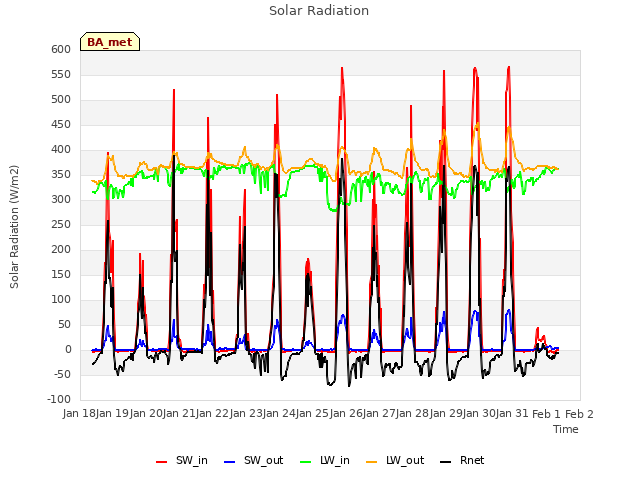
Task: Click the Solar Radiation chart title
Action: (x=319, y=11)
